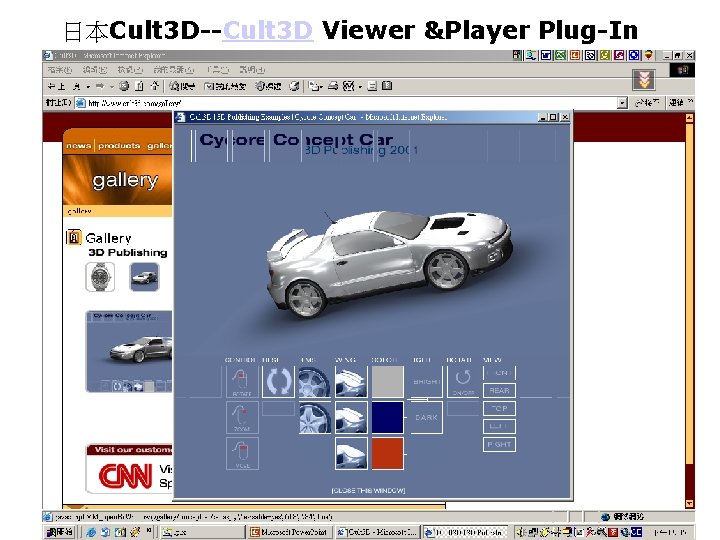Click the main page scrollbar down arrow
This screenshot has width=720, height=540.
(x=689, y=503)
